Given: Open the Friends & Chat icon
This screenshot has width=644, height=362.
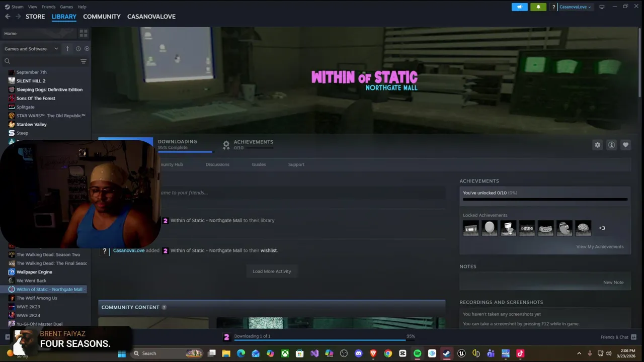Looking at the screenshot, I should [633, 337].
